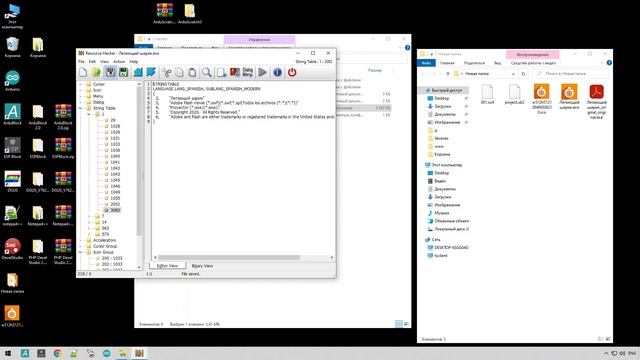This screenshot has width=640, height=360.
Task: Click DevelStudio red icon on desktop
Action: tap(12, 249)
